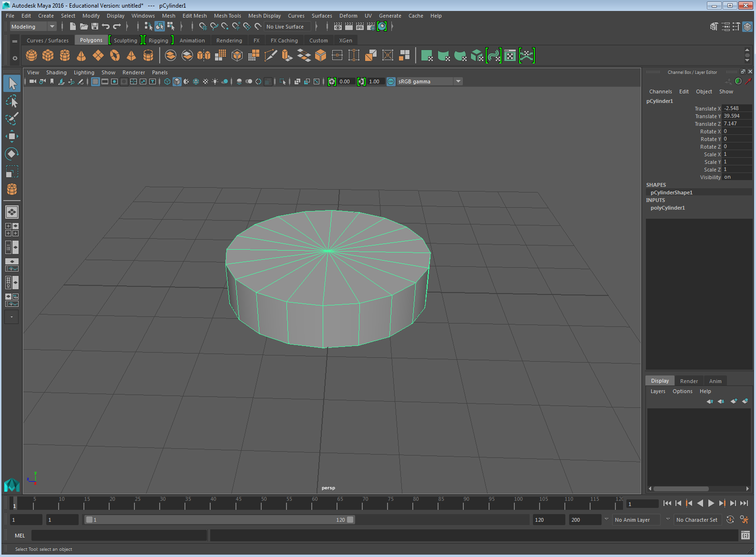
Task: Open viewport Panels menu
Action: click(160, 72)
